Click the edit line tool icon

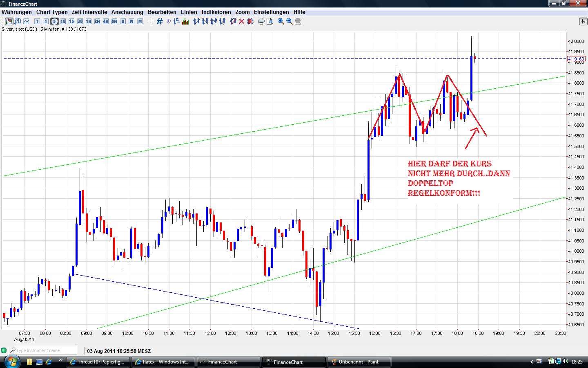[233, 21]
